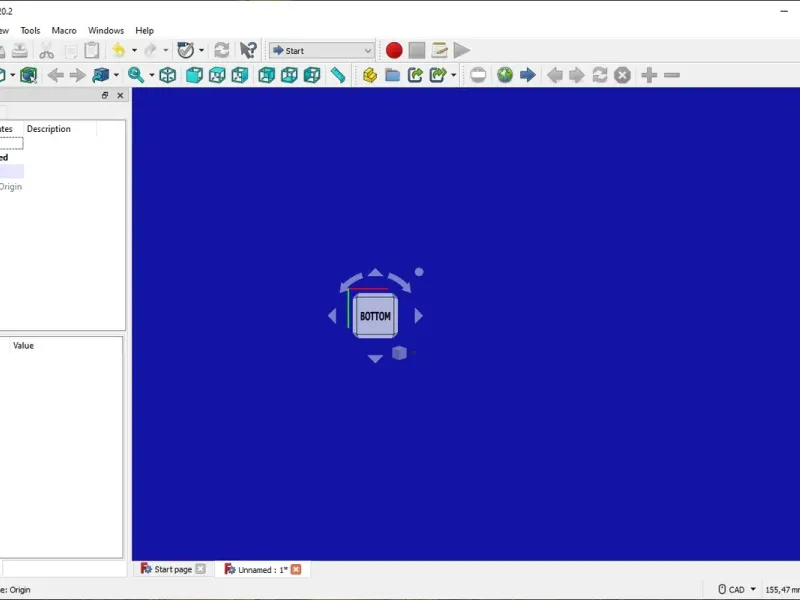This screenshot has height=600, width=800.
Task: Click the What's This help cursor icon
Action: (248, 50)
